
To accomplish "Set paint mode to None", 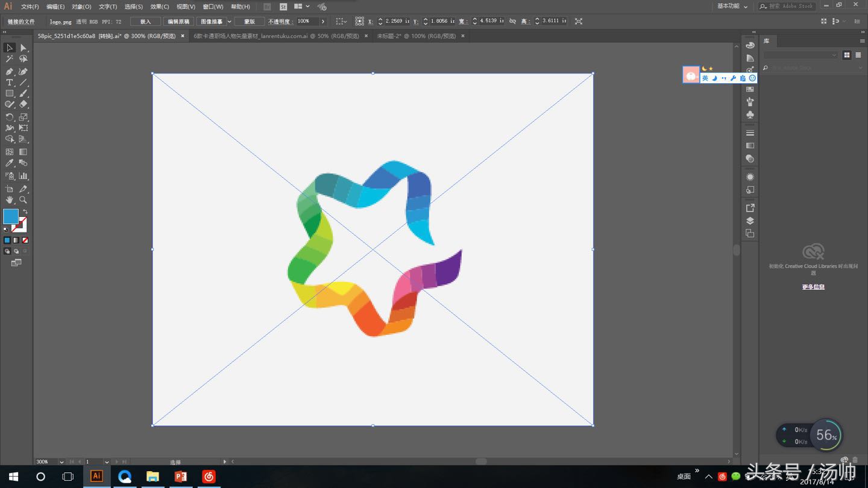I will click(x=25, y=240).
